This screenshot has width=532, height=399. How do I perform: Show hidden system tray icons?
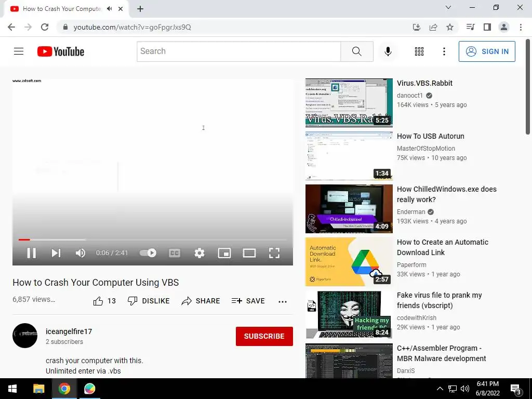(440, 389)
